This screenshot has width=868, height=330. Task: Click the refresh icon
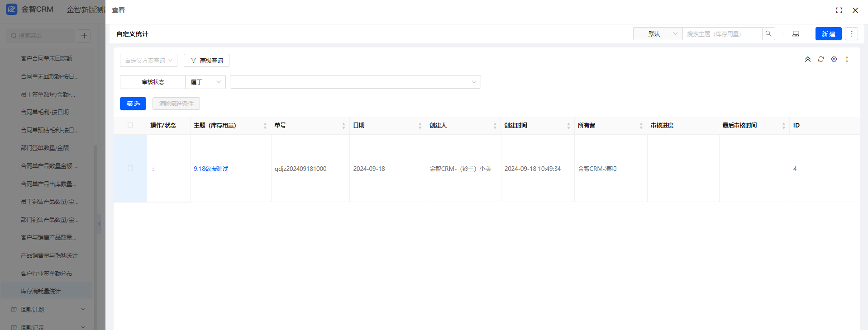[x=820, y=59]
